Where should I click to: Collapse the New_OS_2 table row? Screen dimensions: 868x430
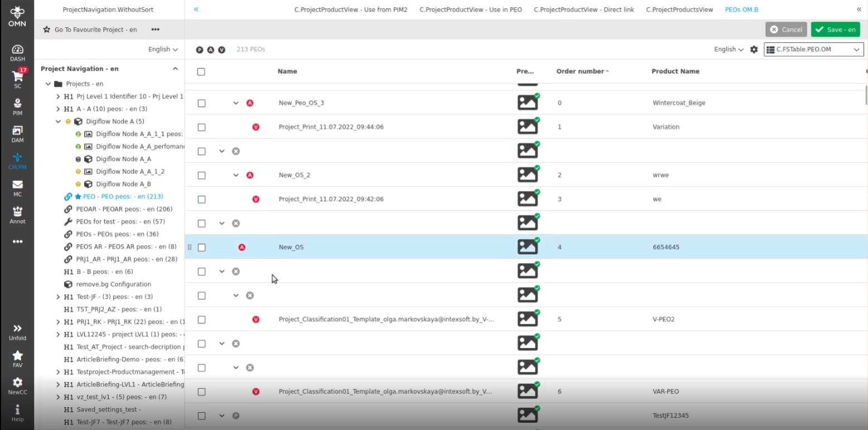click(235, 175)
